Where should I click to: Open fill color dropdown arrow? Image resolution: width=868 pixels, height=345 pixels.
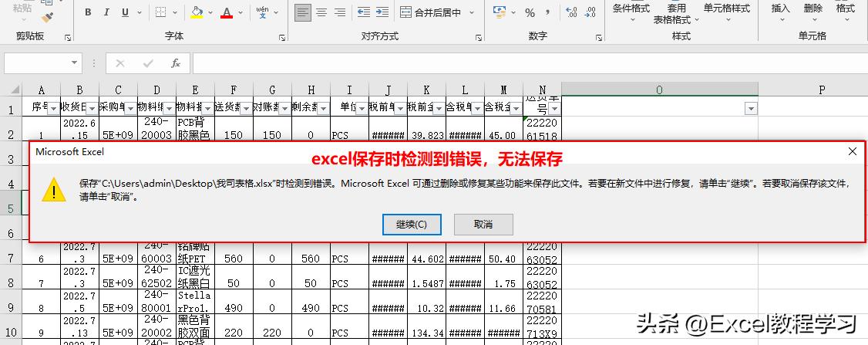[x=211, y=12]
